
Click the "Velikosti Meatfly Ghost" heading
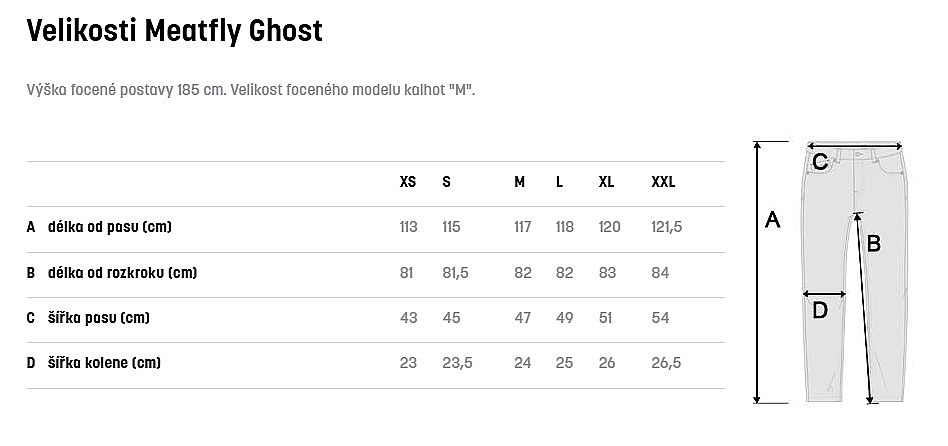[174, 31]
